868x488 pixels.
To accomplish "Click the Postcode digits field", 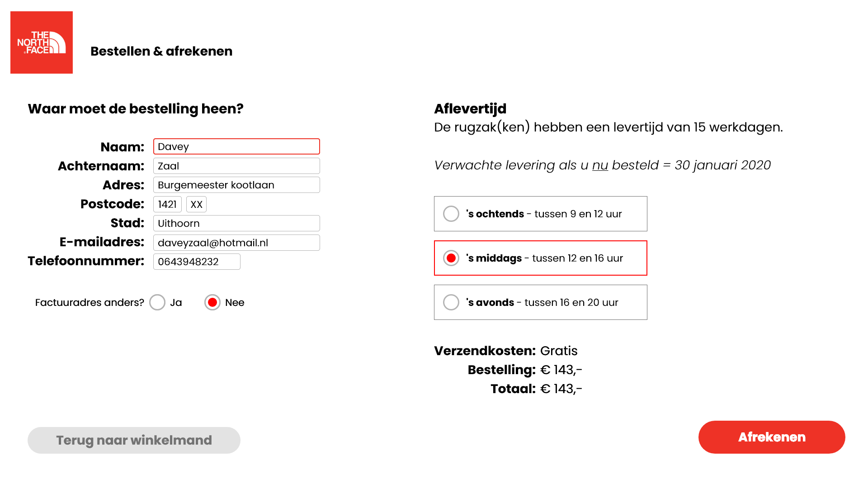I will tap(167, 204).
